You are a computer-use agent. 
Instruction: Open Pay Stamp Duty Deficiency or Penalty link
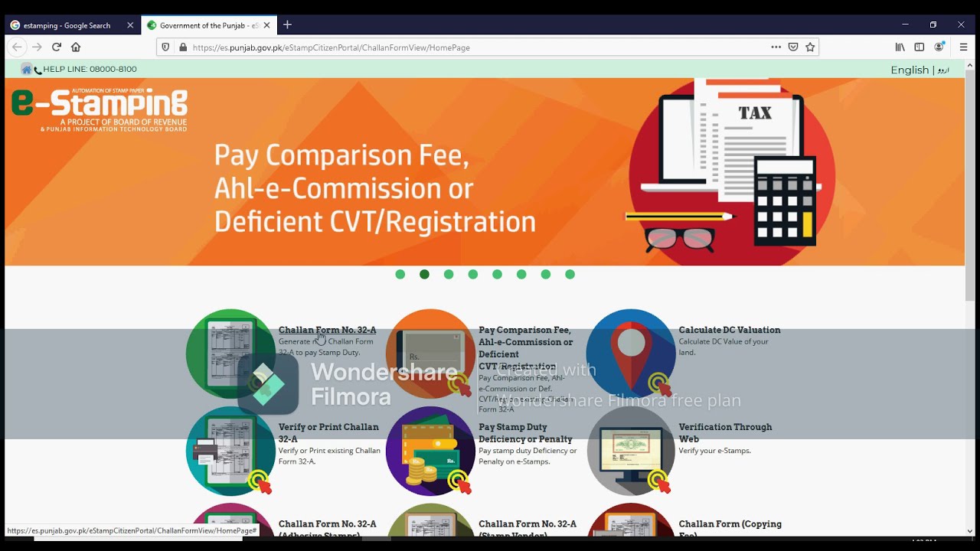525,433
